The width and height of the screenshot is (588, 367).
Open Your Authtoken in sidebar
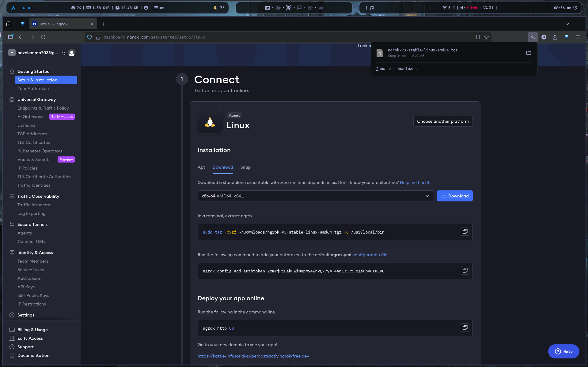(33, 88)
